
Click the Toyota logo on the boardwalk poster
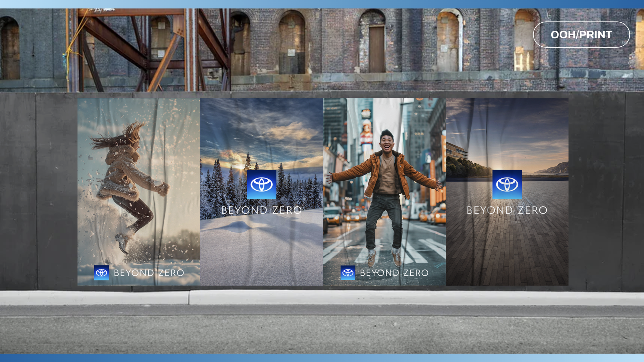(507, 184)
